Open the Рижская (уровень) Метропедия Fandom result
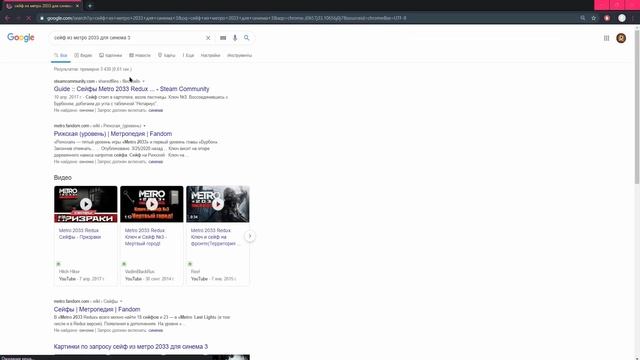The height and width of the screenshot is (360, 640). [x=113, y=134]
